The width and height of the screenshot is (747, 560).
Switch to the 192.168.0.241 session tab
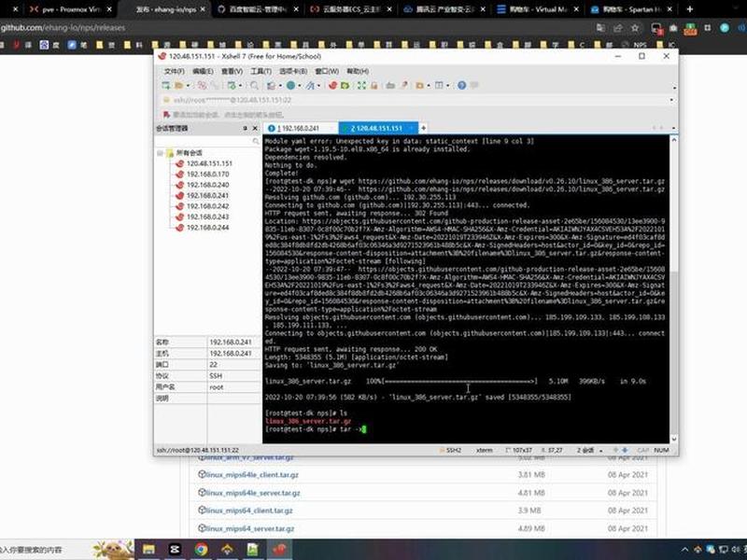(x=300, y=128)
